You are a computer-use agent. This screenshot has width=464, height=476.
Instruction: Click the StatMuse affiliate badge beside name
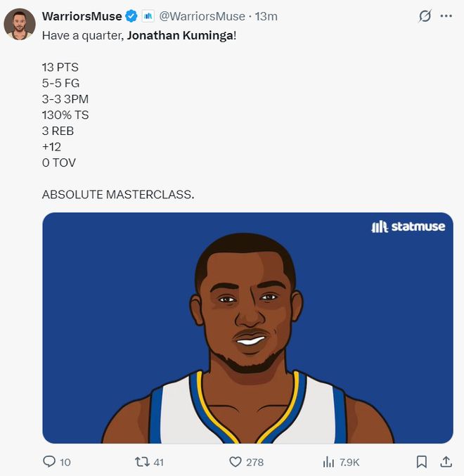tap(148, 16)
